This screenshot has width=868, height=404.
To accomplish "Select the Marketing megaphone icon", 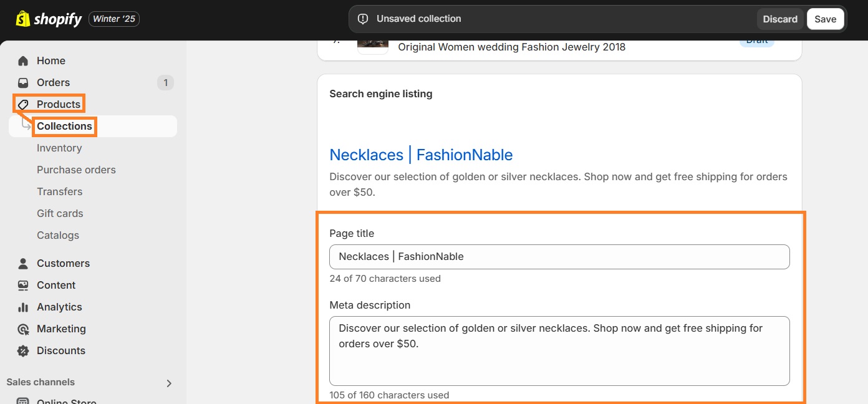I will click(22, 329).
